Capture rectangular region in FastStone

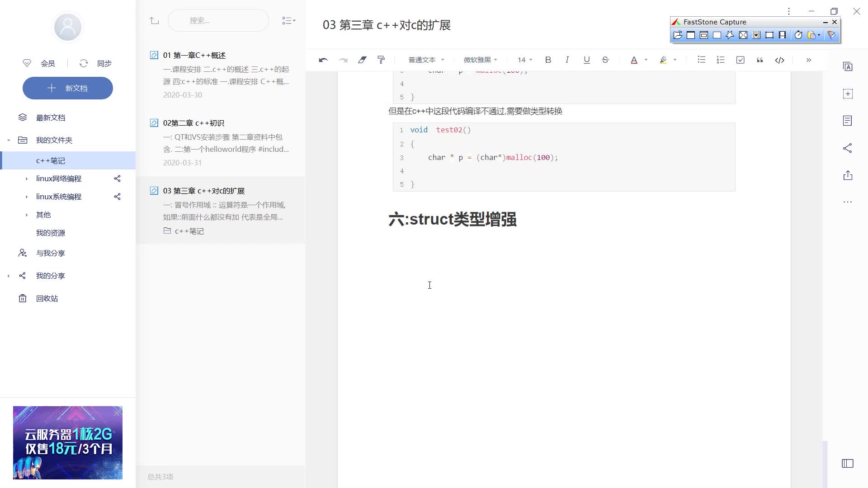717,35
